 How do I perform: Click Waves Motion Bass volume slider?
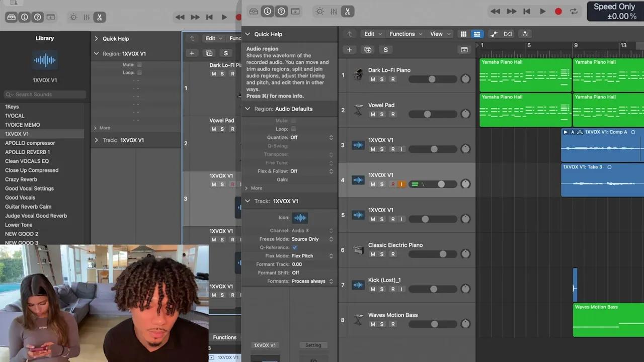[432, 324]
